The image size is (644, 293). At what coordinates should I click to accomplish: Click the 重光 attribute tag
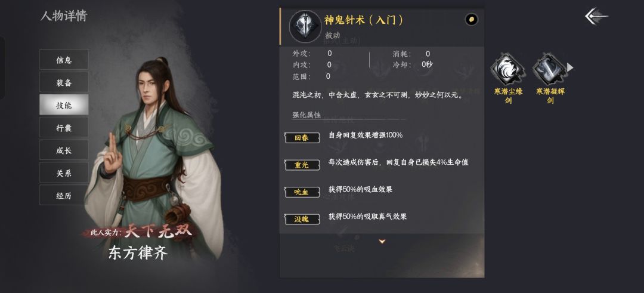tap(302, 165)
